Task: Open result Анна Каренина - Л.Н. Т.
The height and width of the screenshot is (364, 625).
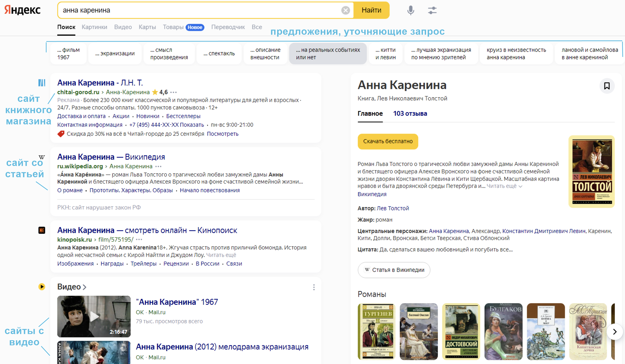Action: 100,83
